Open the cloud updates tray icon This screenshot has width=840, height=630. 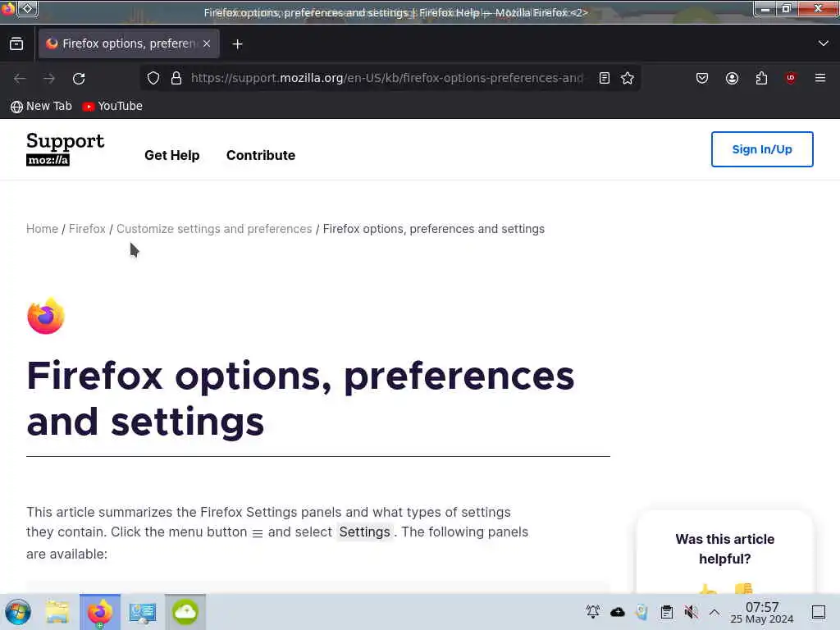(x=618, y=612)
